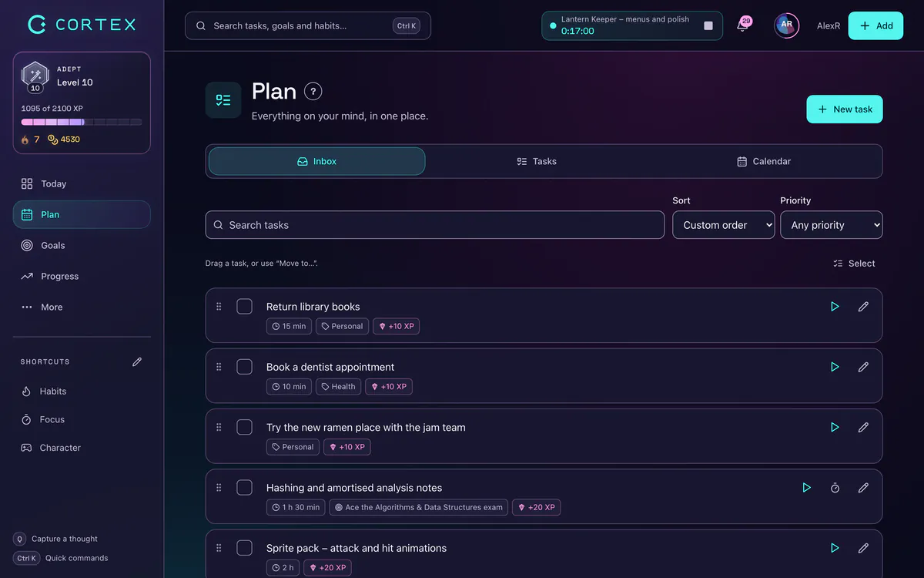This screenshot has height=578, width=924.
Task: Click the XP progress bar
Action: pyautogui.click(x=82, y=122)
